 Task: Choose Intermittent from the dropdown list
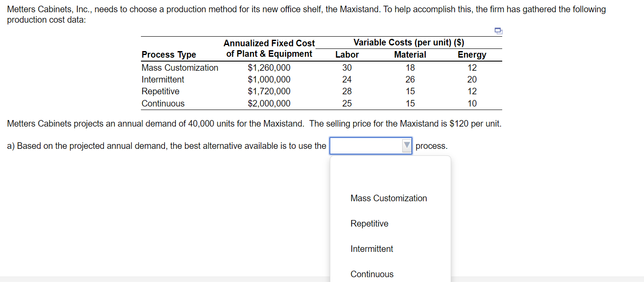[x=372, y=249]
